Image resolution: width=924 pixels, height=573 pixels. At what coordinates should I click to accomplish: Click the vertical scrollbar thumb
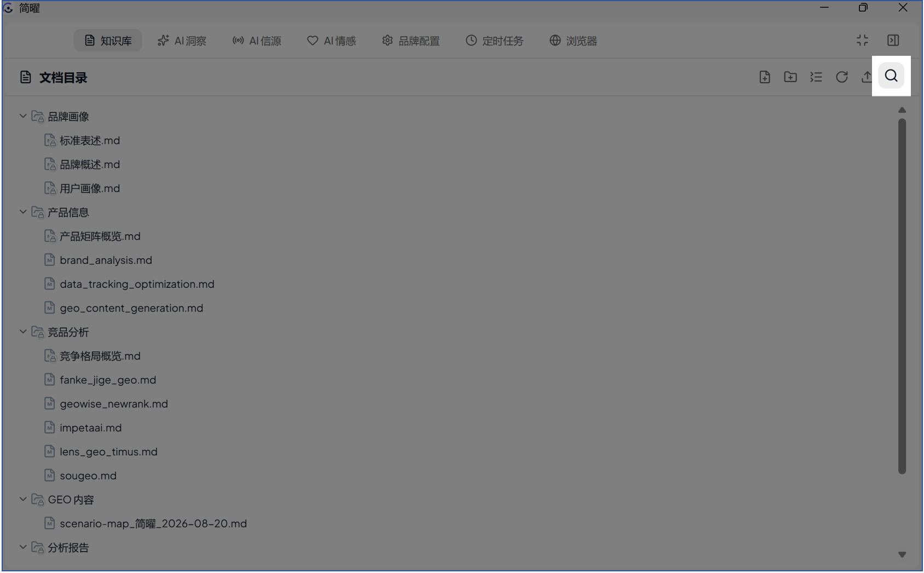(902, 296)
